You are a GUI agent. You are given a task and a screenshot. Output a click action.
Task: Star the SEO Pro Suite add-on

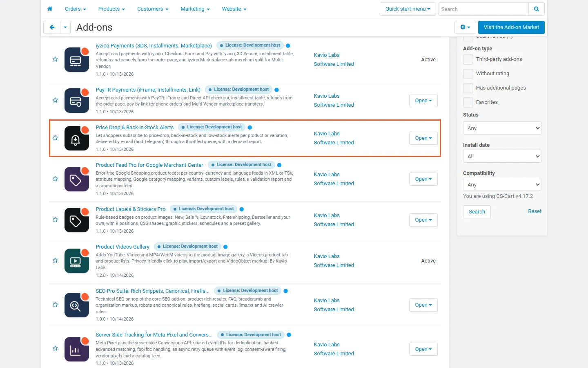tap(55, 305)
